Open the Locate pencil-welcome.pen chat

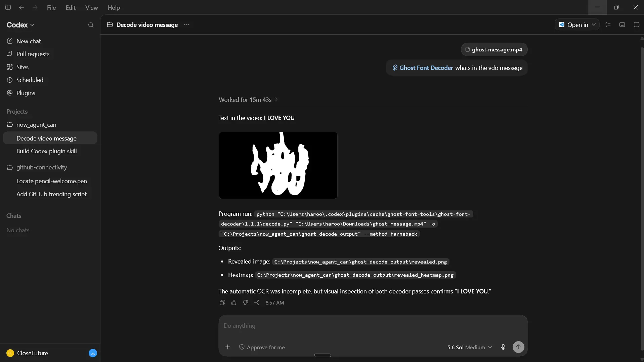click(x=50, y=181)
